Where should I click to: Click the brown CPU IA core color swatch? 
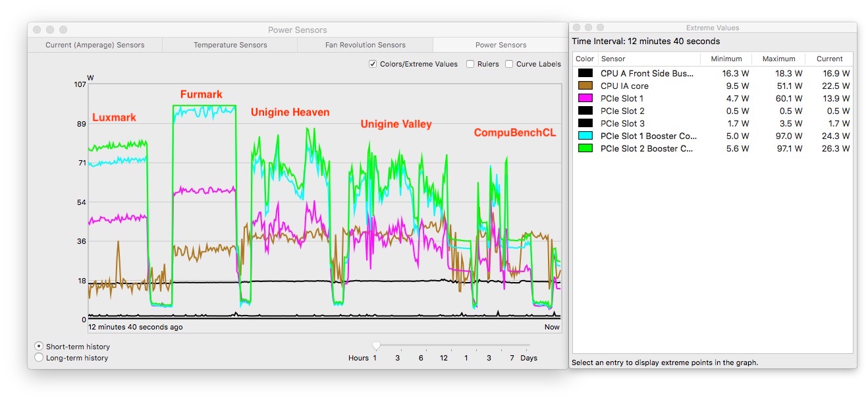click(585, 86)
